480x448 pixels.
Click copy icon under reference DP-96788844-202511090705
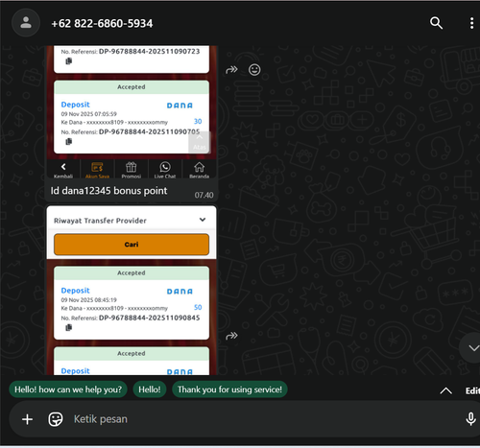click(68, 141)
